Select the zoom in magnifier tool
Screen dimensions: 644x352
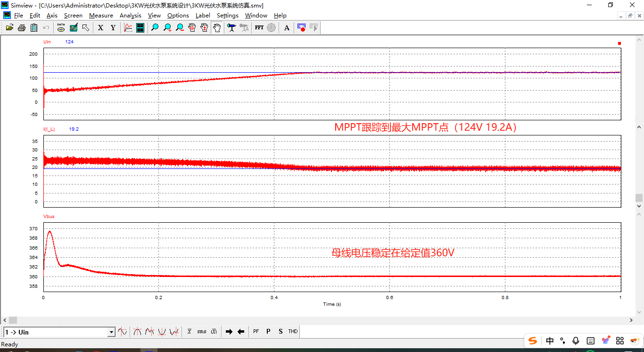coord(167,28)
